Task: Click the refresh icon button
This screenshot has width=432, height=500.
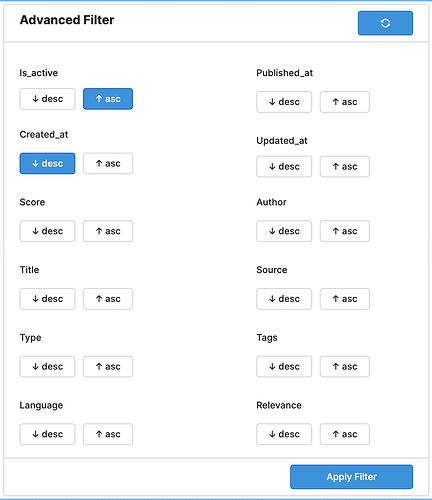Action: (385, 23)
